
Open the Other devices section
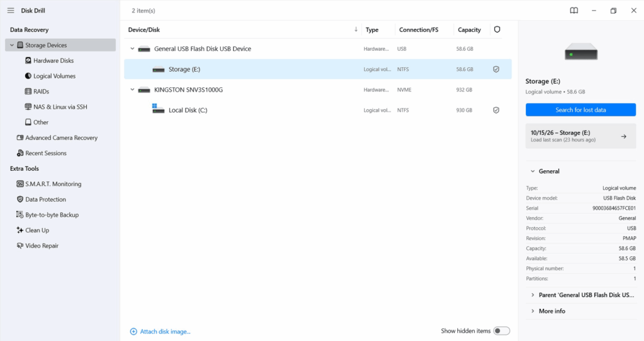click(x=41, y=122)
